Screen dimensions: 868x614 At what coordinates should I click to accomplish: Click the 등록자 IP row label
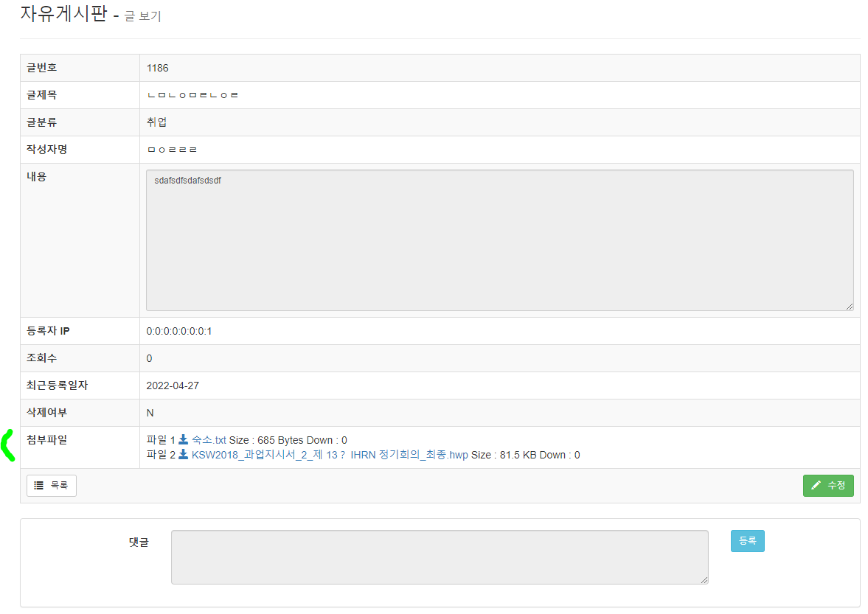tap(48, 331)
